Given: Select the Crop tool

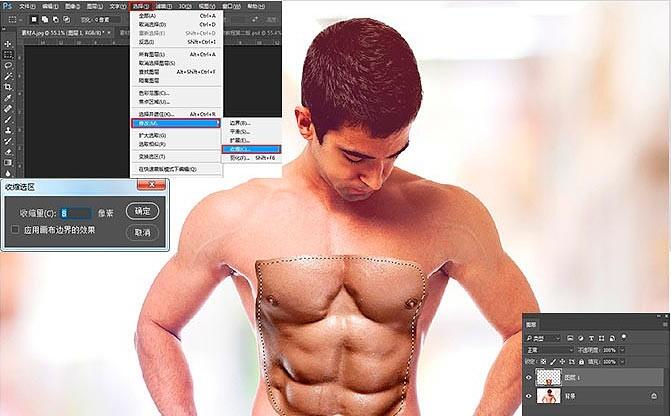Looking at the screenshot, I should (x=8, y=87).
